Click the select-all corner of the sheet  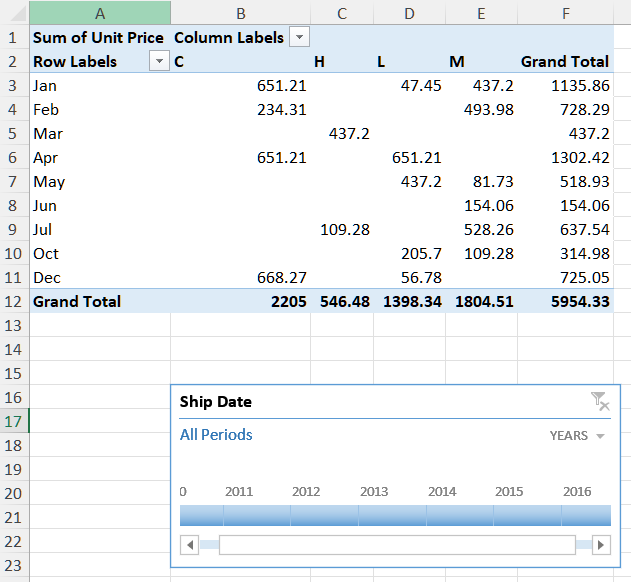tap(14, 13)
